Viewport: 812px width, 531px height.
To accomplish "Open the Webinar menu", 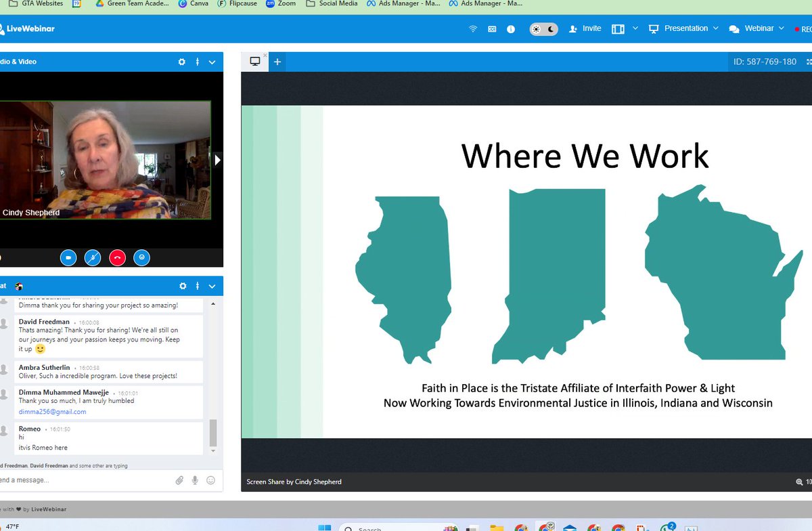I will pos(757,29).
